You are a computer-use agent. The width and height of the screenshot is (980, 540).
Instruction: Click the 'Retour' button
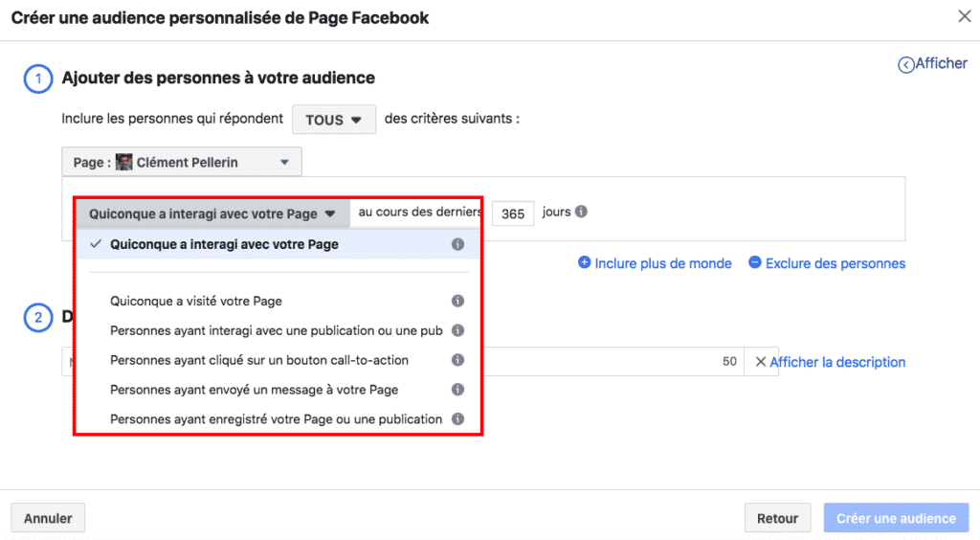pyautogui.click(x=777, y=519)
